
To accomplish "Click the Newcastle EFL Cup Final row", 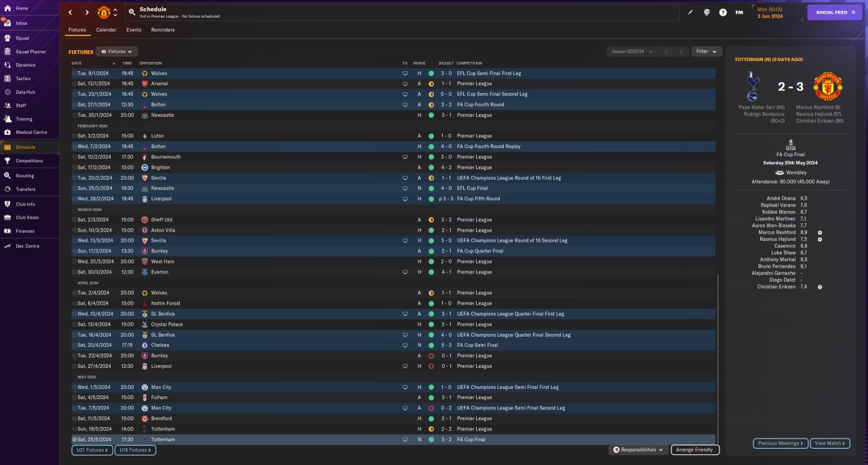I will pos(393,188).
